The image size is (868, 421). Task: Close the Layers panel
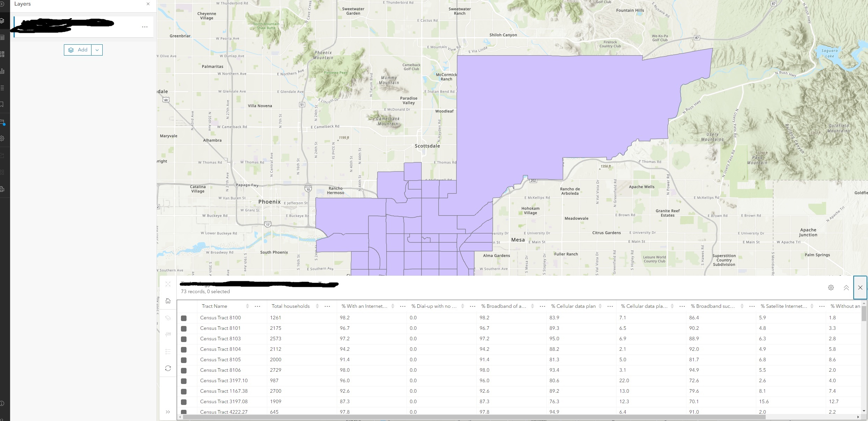tap(148, 4)
